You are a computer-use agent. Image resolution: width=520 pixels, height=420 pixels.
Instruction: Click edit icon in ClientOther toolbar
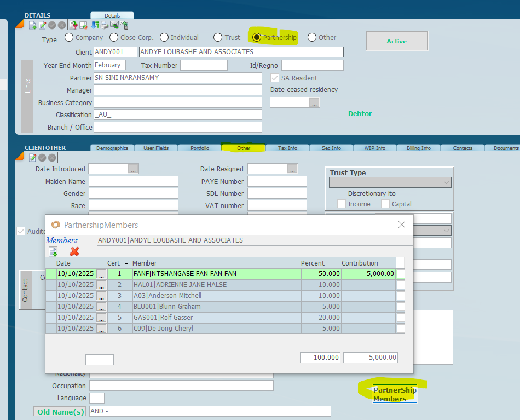point(33,158)
